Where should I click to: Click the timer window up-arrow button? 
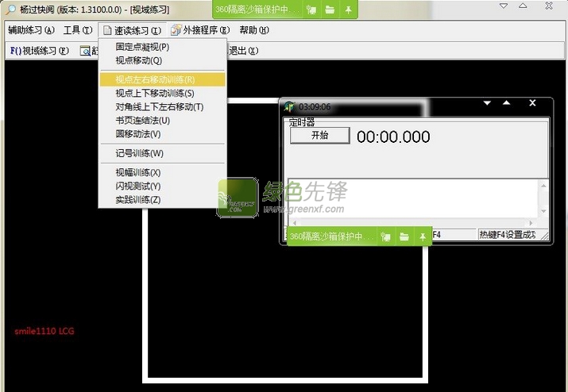506,103
